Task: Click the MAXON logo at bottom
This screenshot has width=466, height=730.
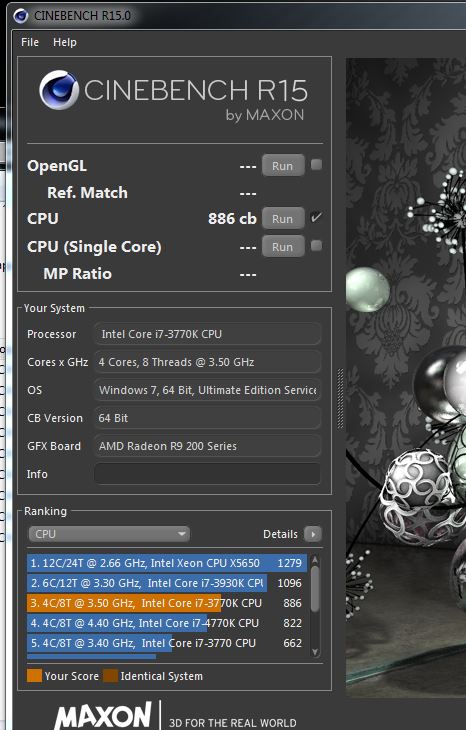Action: pyautogui.click(x=103, y=715)
